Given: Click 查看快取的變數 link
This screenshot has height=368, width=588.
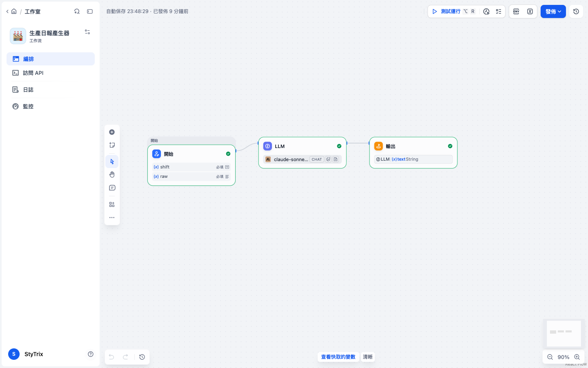Looking at the screenshot, I should pyautogui.click(x=338, y=357).
